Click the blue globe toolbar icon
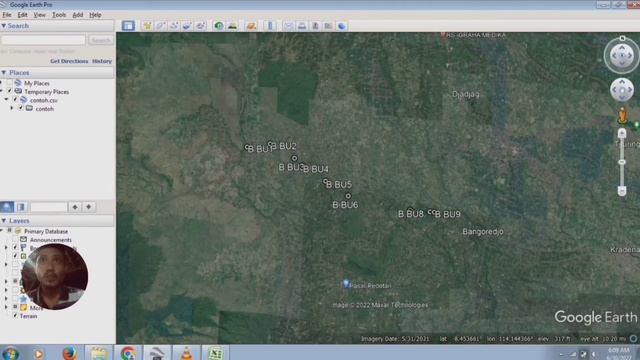640x360 pixels. pos(342,26)
